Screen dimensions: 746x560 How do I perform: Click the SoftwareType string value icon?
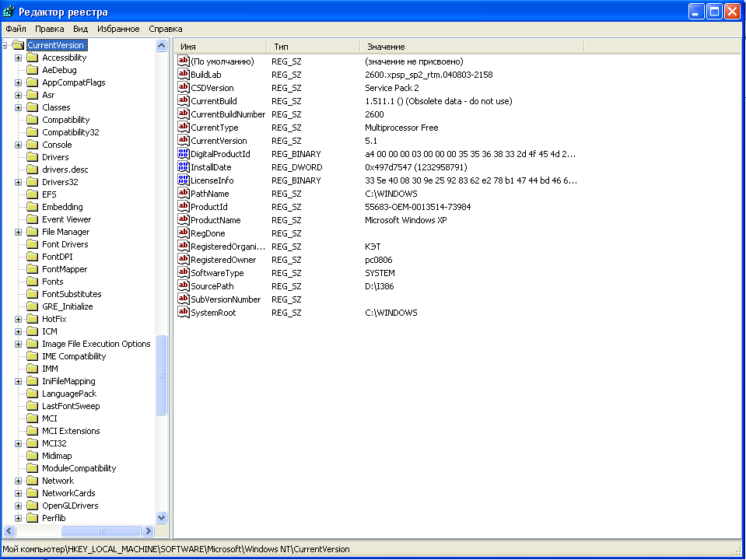tap(183, 272)
